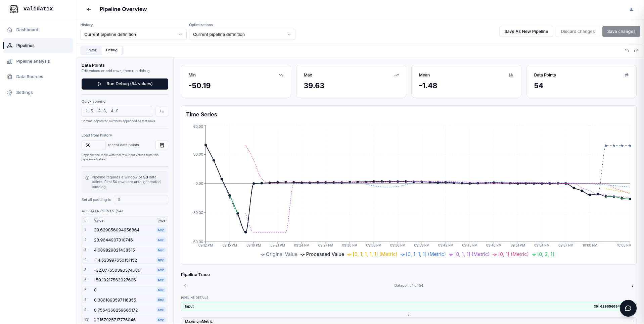The height and width of the screenshot is (324, 644).
Task: Run Debug with 54 values
Action: coord(125,84)
